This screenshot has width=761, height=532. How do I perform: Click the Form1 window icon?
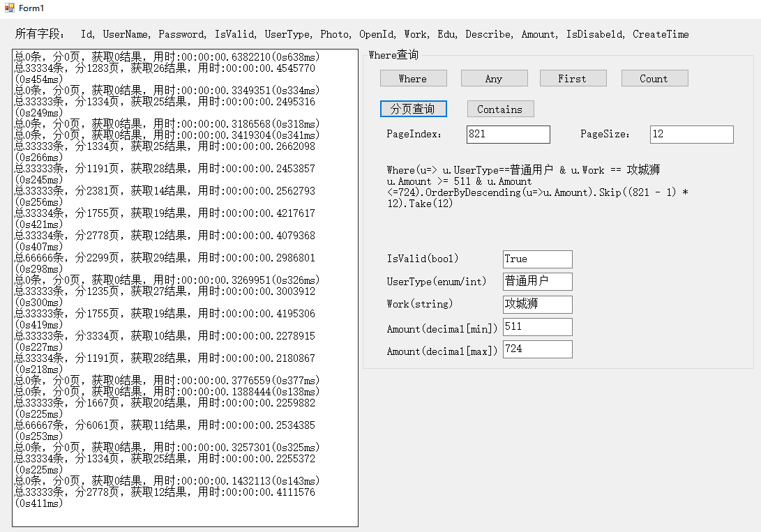9,8
